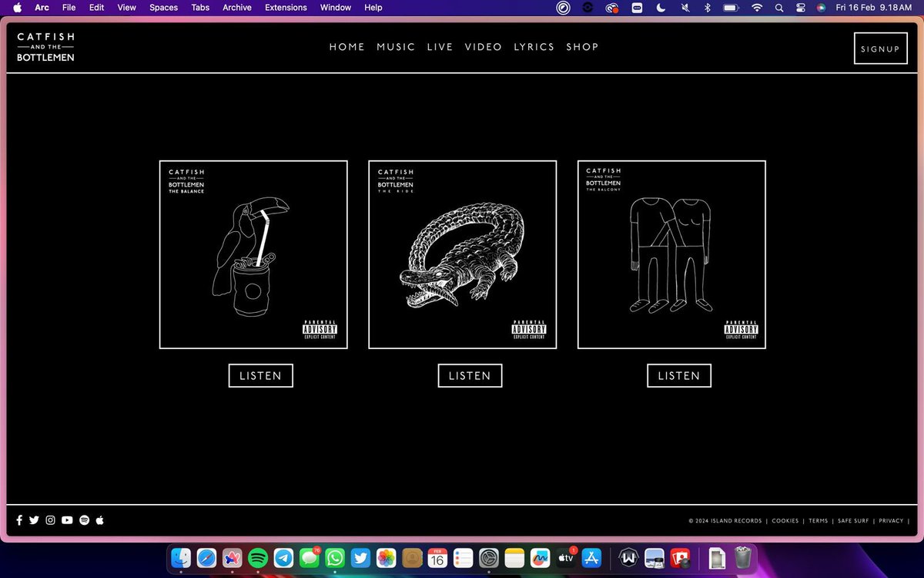
Task: Click LISTEN under The Balcony album
Action: pyautogui.click(x=679, y=375)
